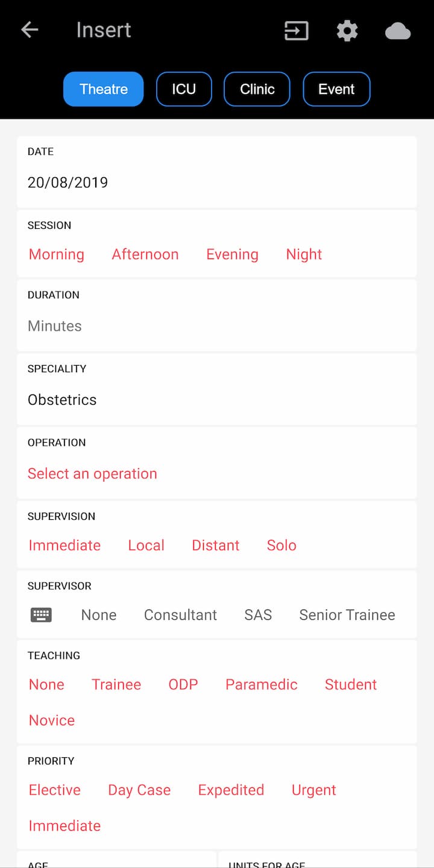Choose Day Case priority
This screenshot has height=868, width=434.
point(139,790)
